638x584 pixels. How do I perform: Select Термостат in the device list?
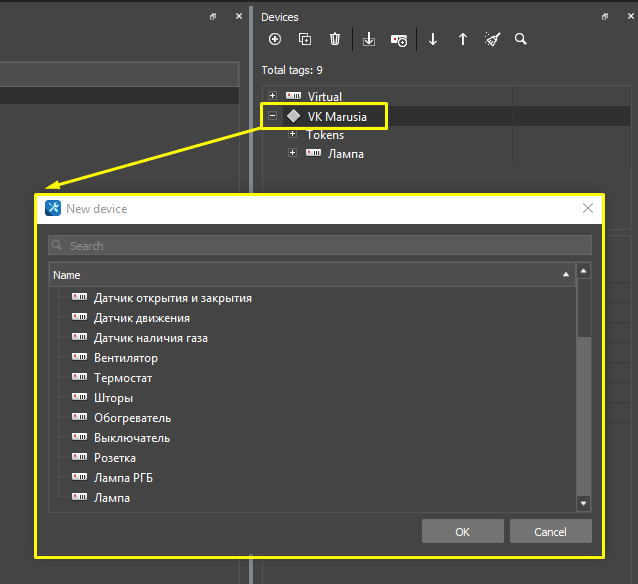click(123, 378)
